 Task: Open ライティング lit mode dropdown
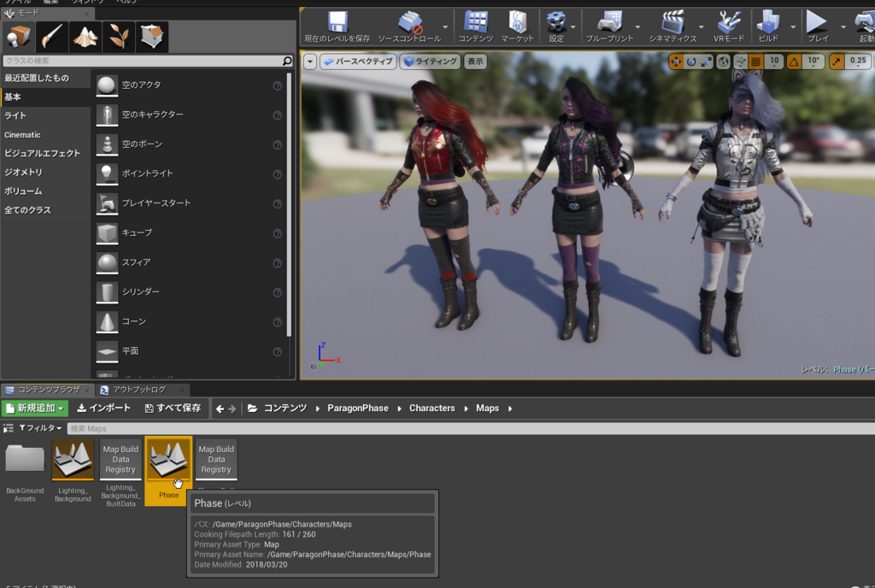click(431, 62)
